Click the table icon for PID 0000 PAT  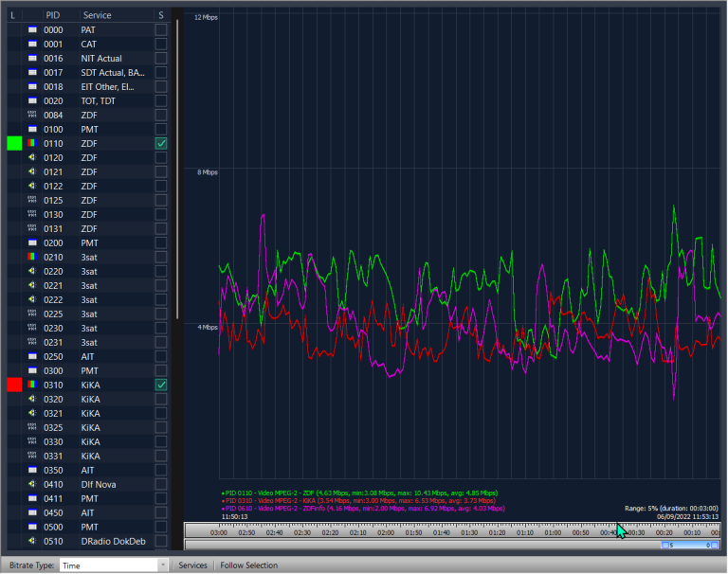coord(32,29)
